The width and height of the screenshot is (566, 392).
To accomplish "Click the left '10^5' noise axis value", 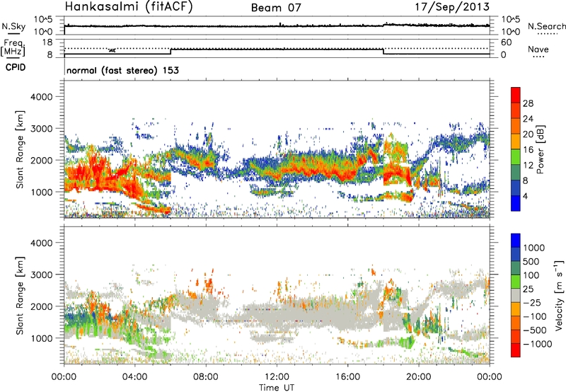I will [43, 19].
